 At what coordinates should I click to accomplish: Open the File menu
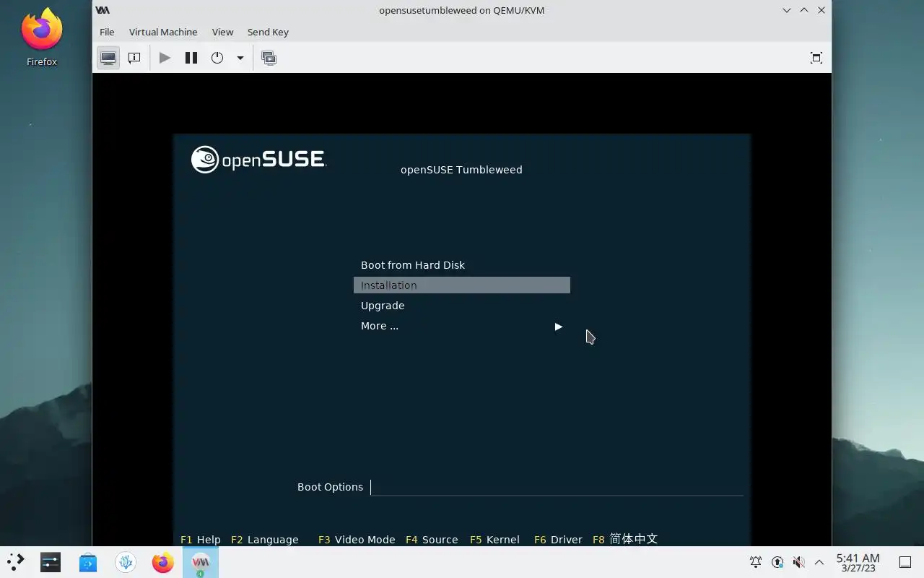pos(107,32)
